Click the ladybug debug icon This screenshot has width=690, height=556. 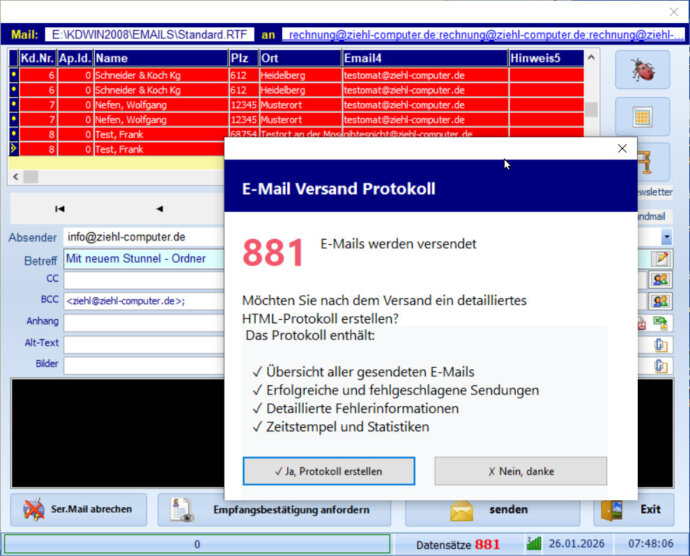[642, 71]
